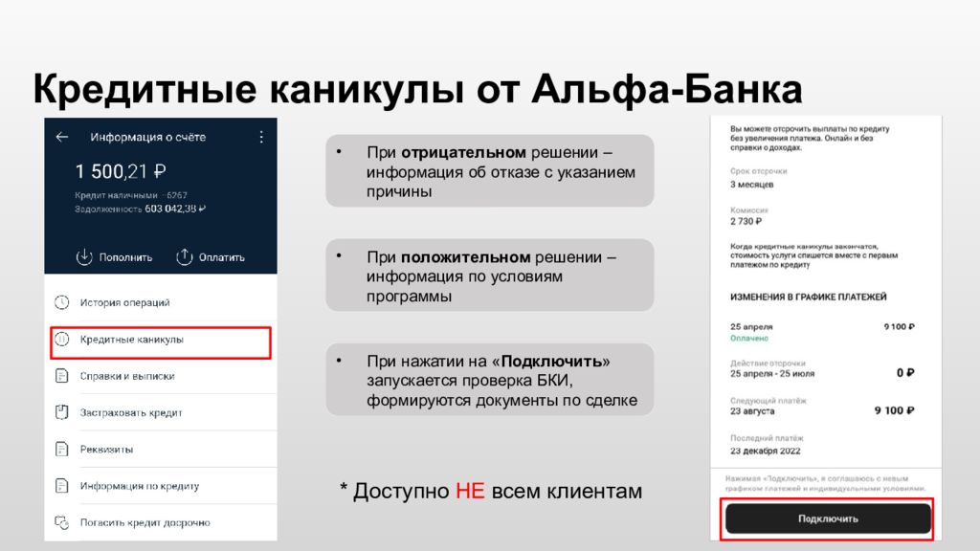980x551 pixels.
Task: Click the 25 апреля payment date
Action: click(x=751, y=327)
